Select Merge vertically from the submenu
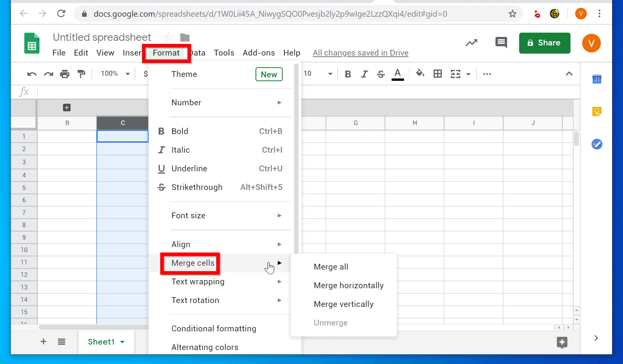 (343, 304)
